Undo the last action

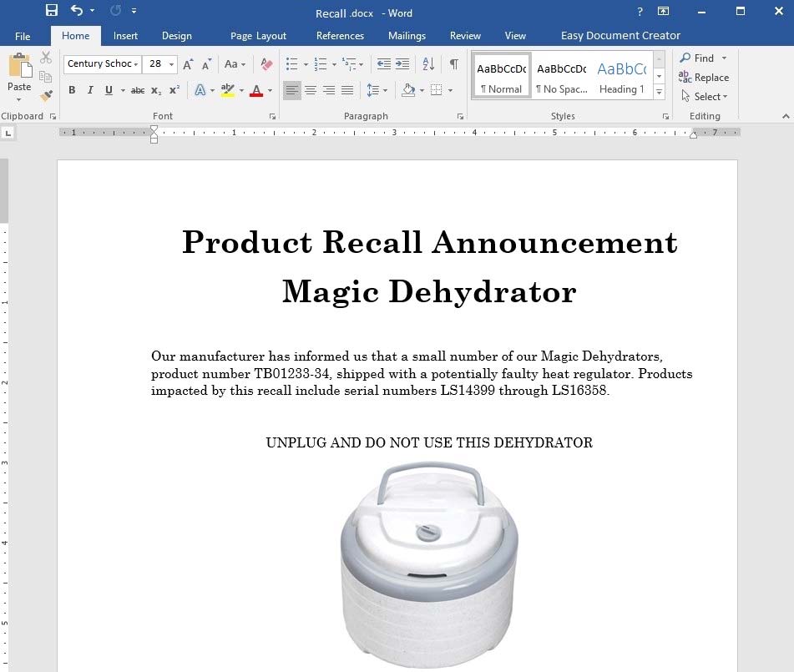[x=77, y=10]
